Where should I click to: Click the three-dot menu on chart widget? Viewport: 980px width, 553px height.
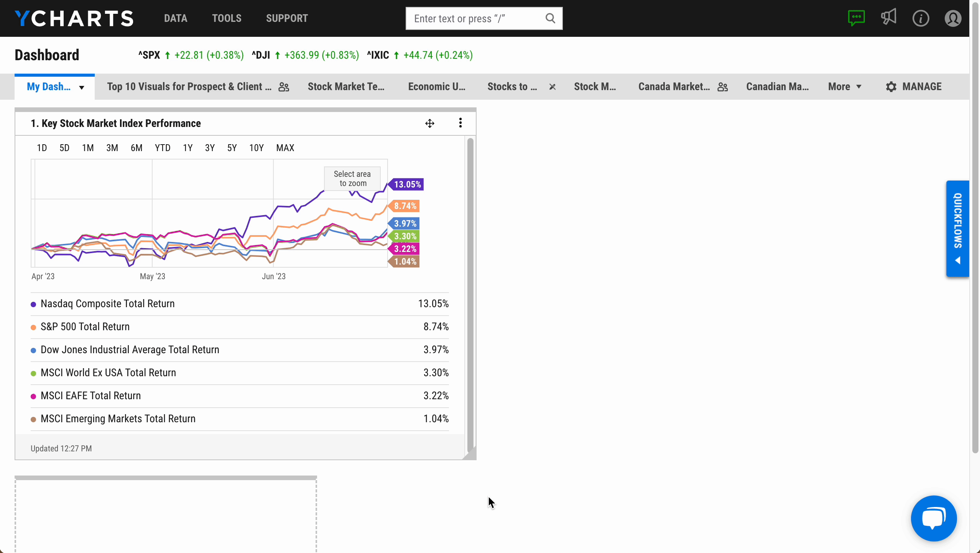tap(461, 123)
